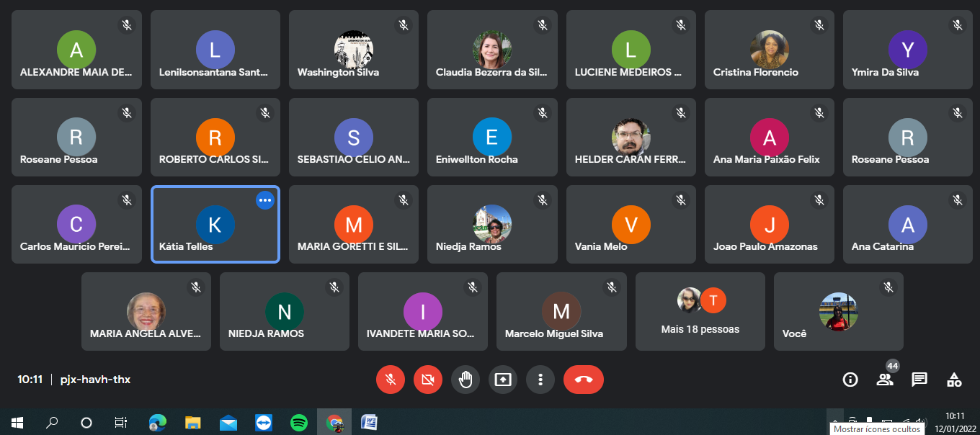980x435 pixels.
Task: Click muted mic icon on HELDER CARAN tile
Action: tap(681, 113)
